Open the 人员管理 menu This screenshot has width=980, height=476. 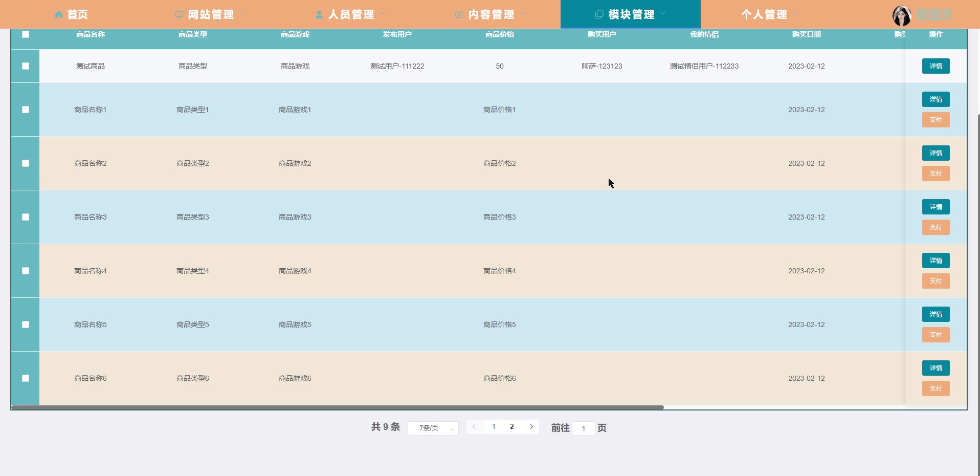(x=351, y=15)
